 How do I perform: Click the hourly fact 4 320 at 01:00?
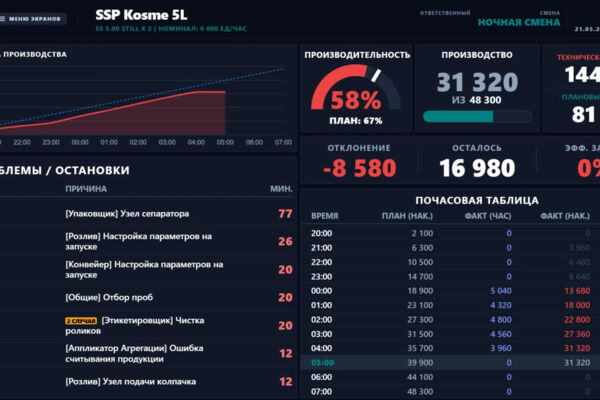pyautogui.click(x=501, y=305)
